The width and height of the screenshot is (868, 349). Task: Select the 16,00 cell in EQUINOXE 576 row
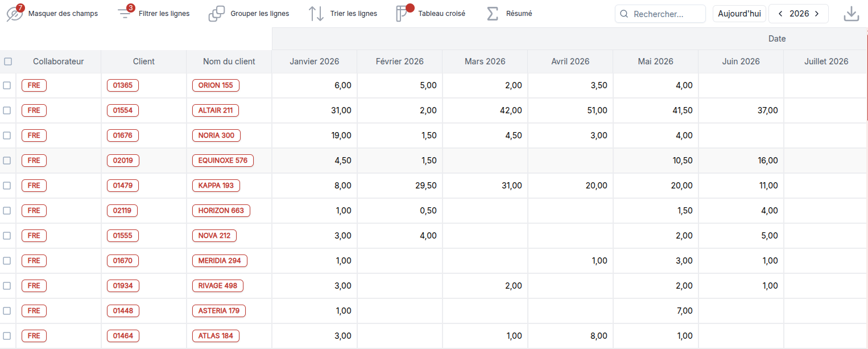coord(741,161)
